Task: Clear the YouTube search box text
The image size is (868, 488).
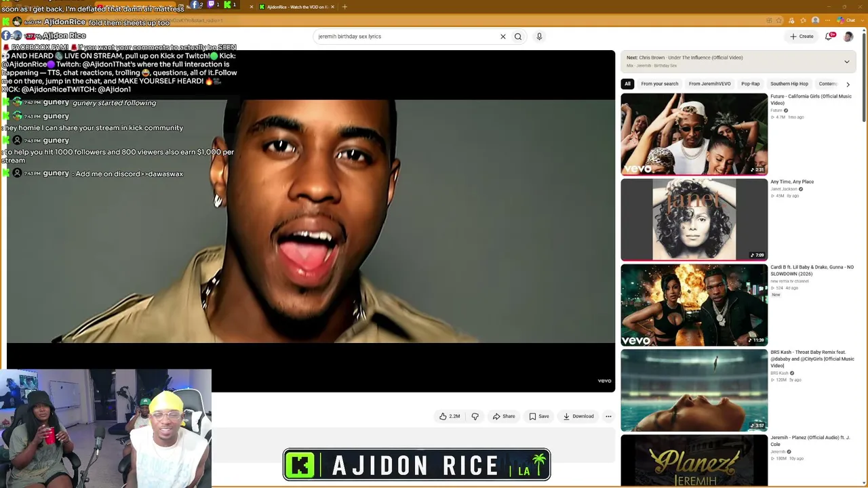Action: [x=502, y=37]
